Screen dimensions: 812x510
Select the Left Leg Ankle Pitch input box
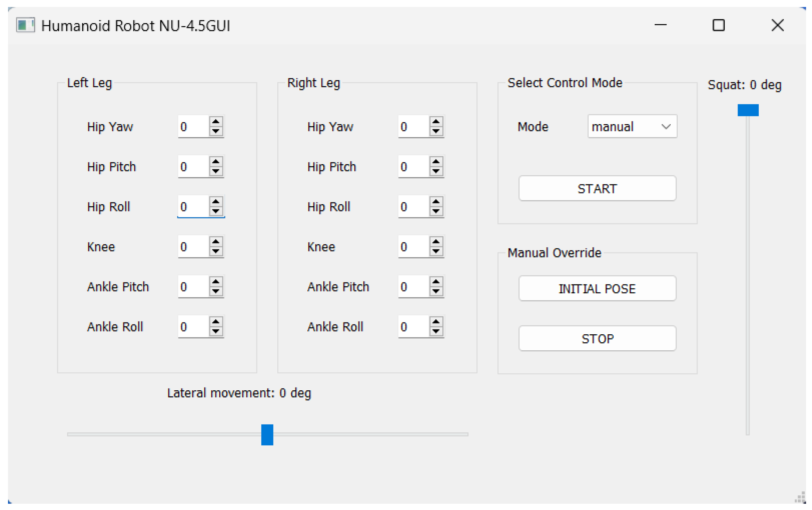coord(193,287)
